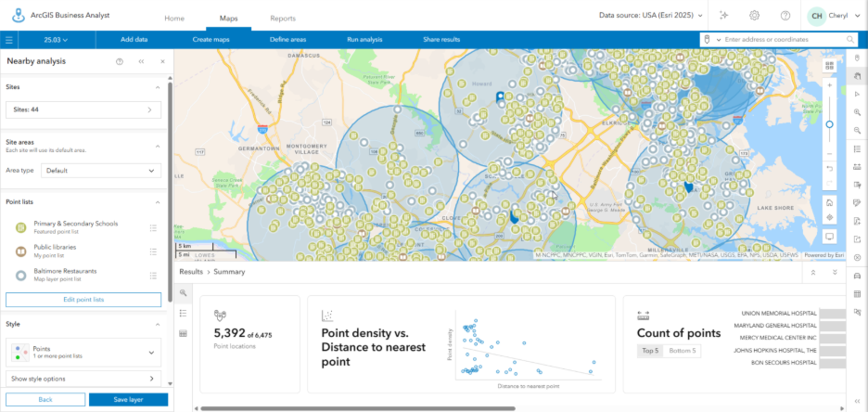
Task: Collapse the Style section
Action: (x=158, y=324)
